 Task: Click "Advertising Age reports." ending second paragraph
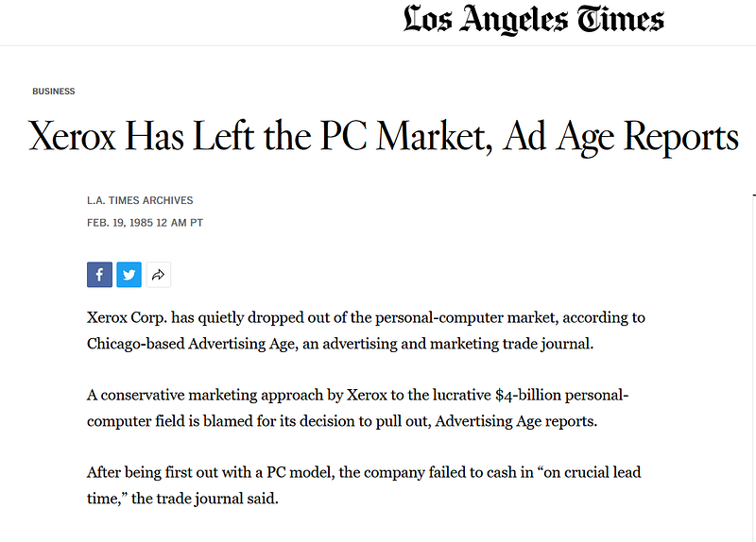(x=516, y=421)
